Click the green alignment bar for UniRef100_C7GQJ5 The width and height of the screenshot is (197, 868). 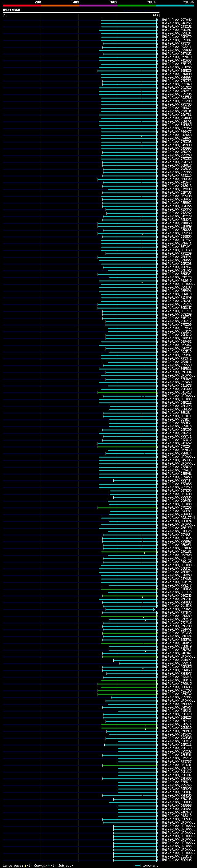pos(128,684)
